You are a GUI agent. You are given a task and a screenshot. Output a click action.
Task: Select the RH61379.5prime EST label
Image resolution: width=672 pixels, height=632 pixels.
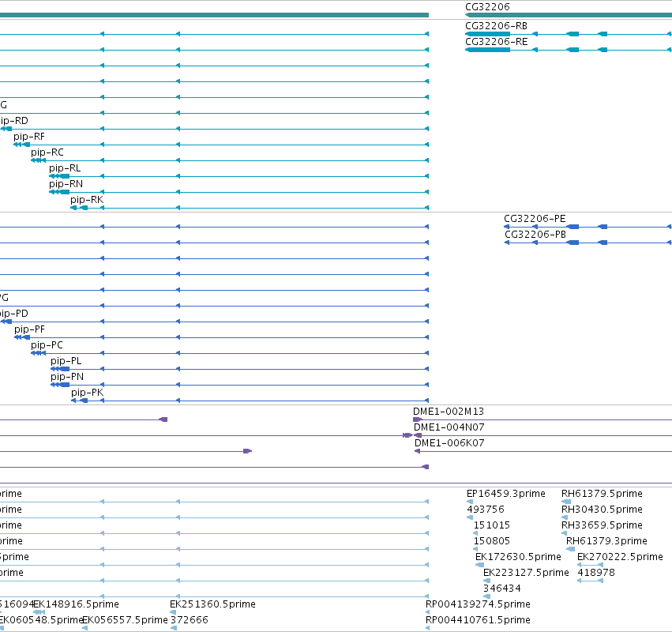tap(602, 494)
